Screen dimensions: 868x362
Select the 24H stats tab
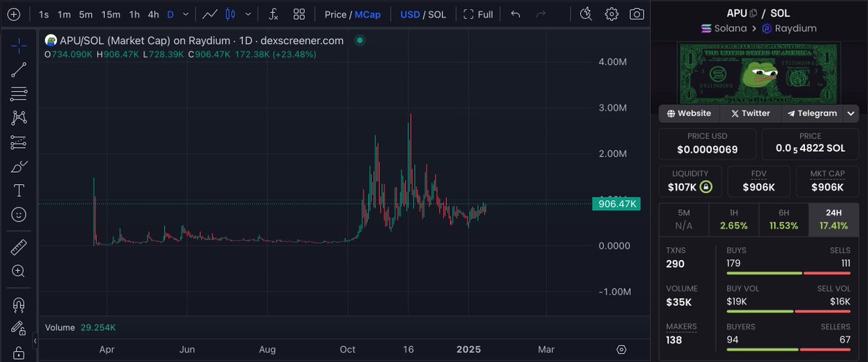[x=833, y=220]
